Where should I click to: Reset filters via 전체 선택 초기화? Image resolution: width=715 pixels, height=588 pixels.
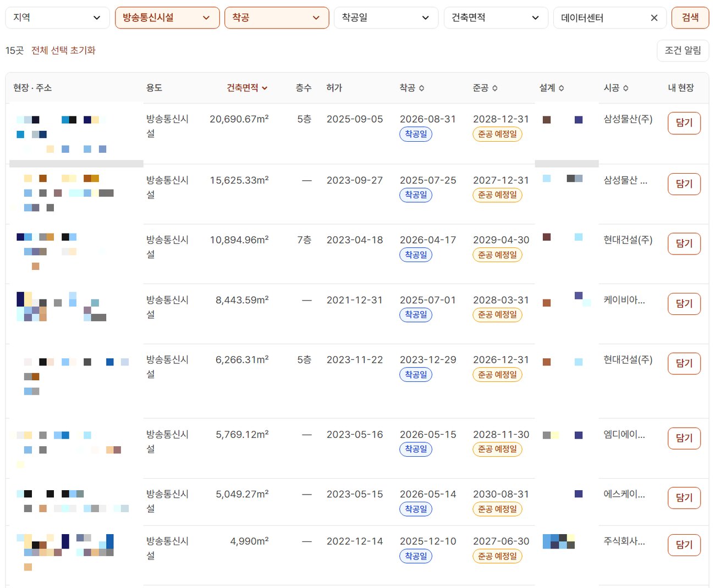pyautogui.click(x=63, y=51)
